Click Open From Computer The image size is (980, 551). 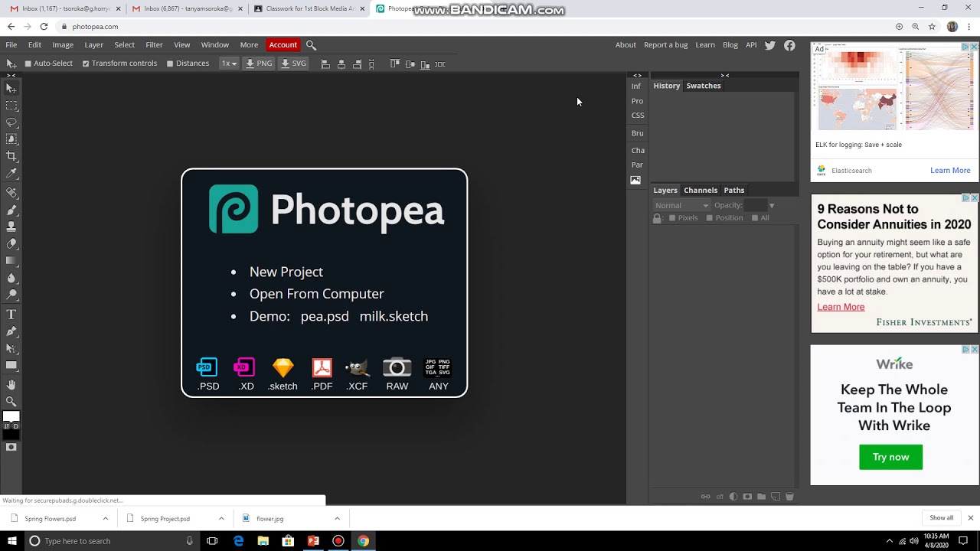317,294
